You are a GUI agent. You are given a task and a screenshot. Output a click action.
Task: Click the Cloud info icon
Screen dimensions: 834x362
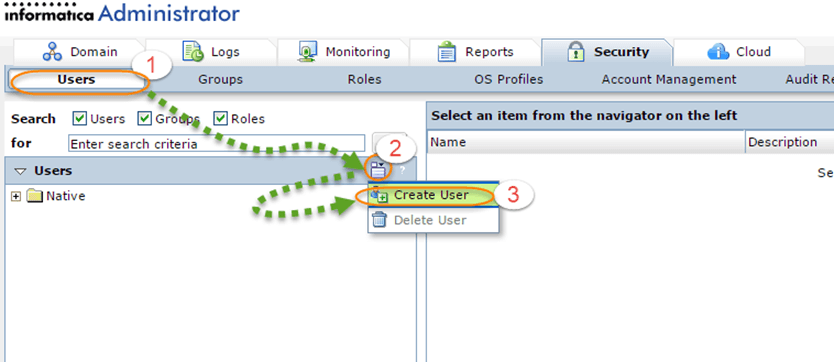tap(718, 52)
